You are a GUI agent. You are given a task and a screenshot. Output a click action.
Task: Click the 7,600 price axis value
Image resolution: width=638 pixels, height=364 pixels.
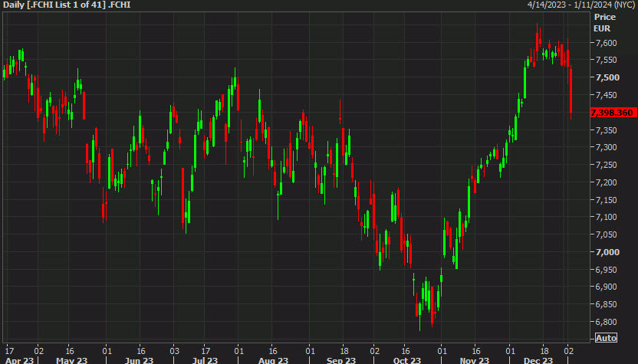607,43
